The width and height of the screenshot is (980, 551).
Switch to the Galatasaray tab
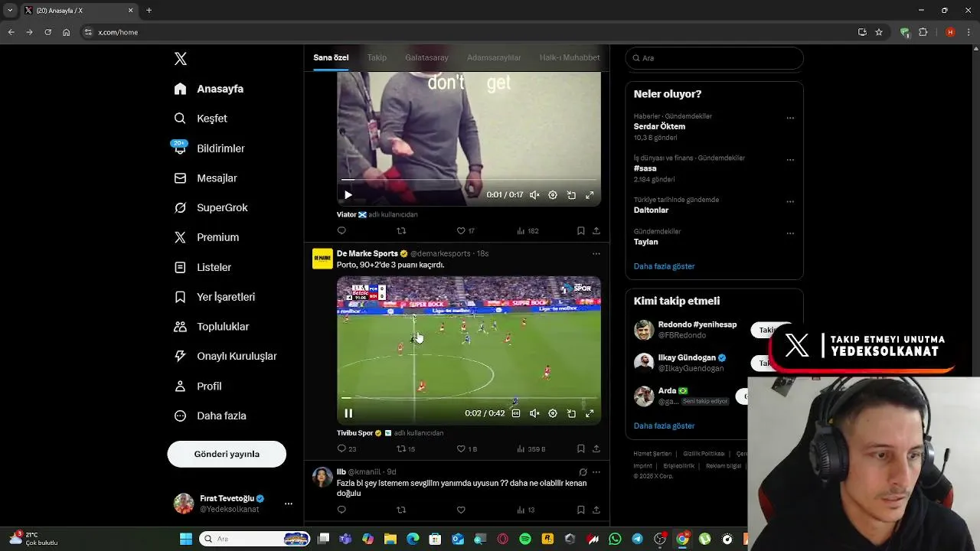[x=426, y=57]
